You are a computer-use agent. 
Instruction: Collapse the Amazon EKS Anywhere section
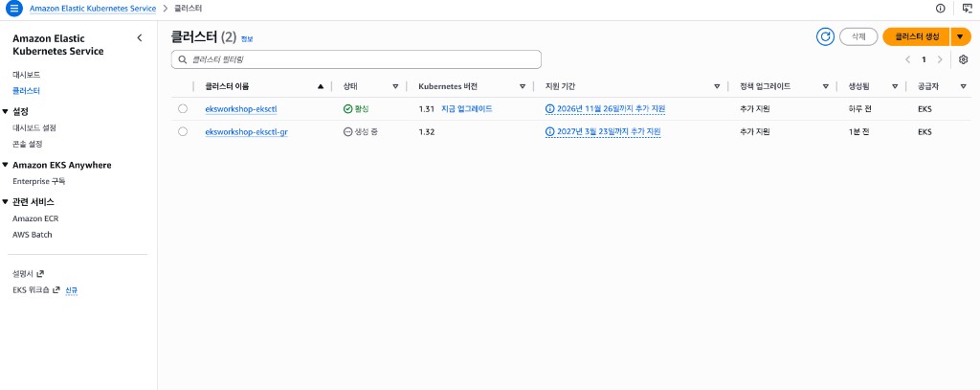pyautogui.click(x=6, y=165)
